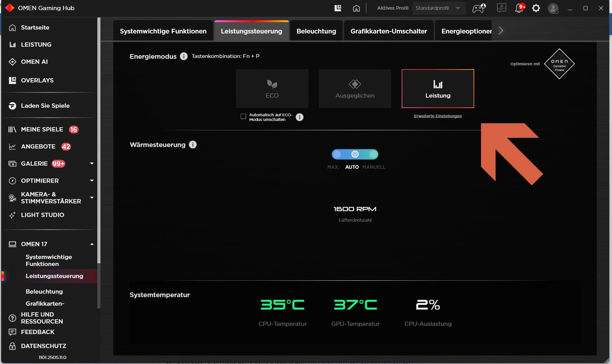Image resolution: width=612 pixels, height=364 pixels.
Task: Click the 37°C GPU-Temperatur reading
Action: coord(355,305)
